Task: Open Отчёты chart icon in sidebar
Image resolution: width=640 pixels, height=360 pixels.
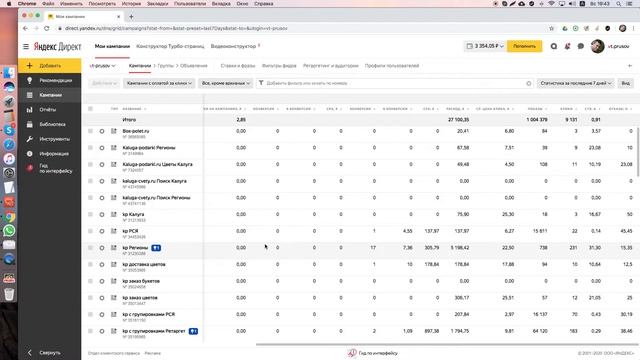Action: (x=29, y=110)
